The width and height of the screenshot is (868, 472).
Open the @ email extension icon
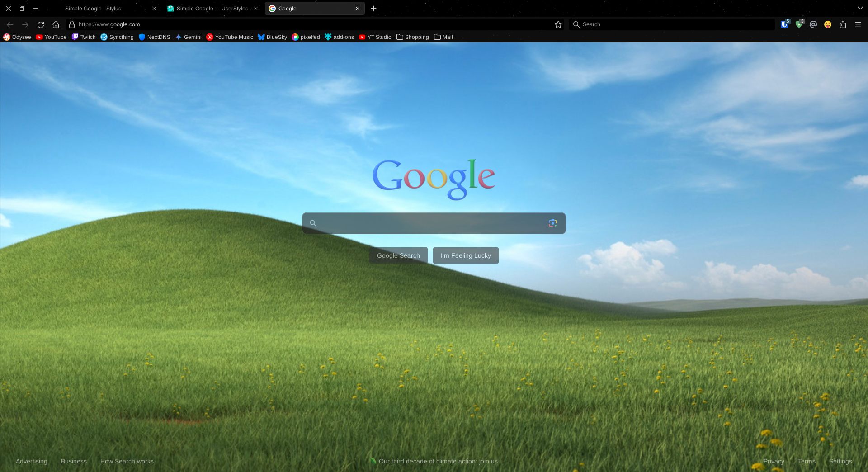tap(813, 24)
